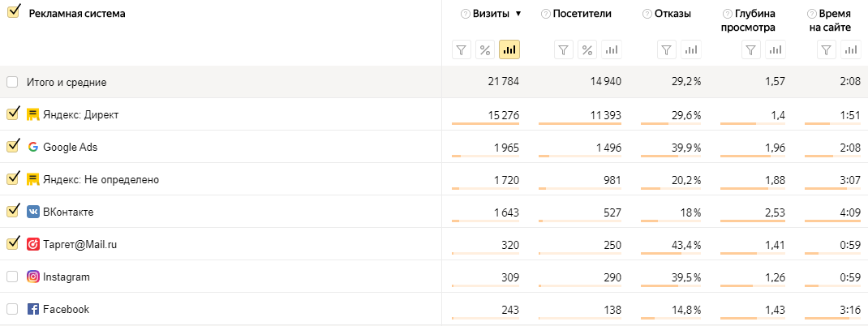The image size is (868, 326).
Task: Toggle percent view for Визиты column
Action: [485, 50]
